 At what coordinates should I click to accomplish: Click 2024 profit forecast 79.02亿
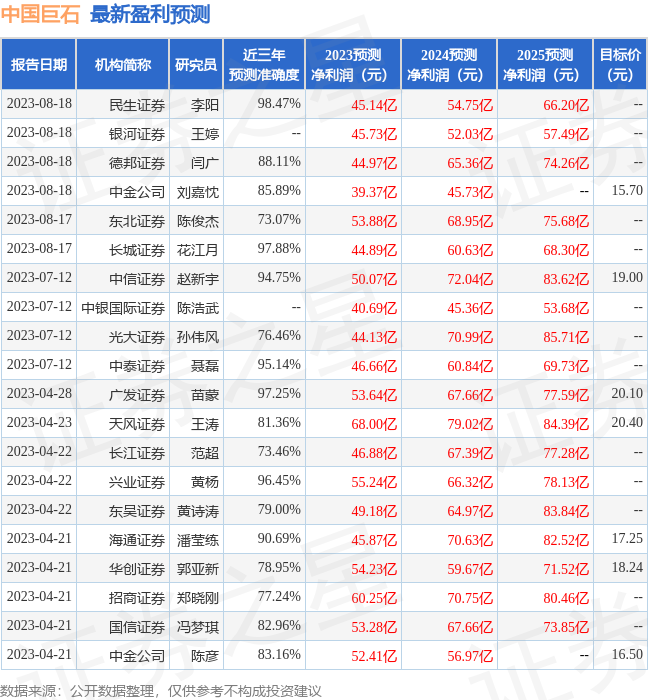pos(470,424)
